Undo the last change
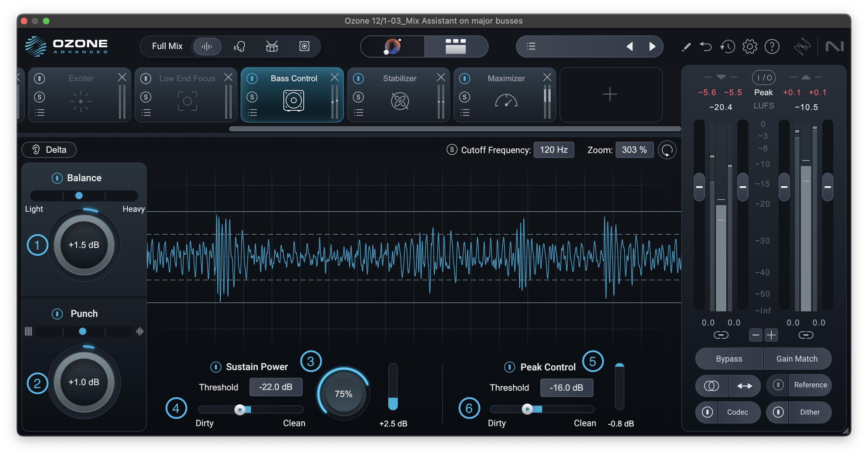The height and width of the screenshot is (456, 868). point(706,46)
